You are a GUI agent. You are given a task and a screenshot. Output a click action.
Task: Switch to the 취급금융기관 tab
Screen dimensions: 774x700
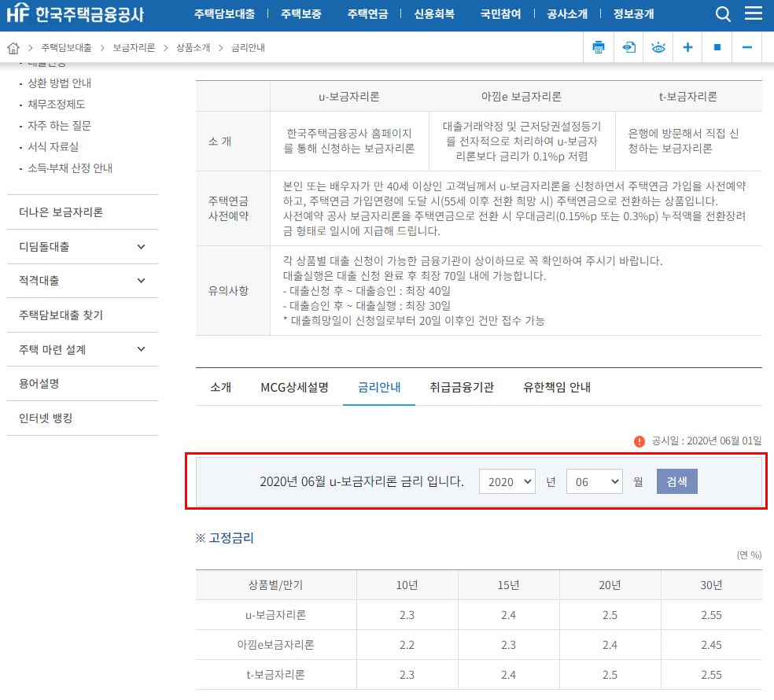point(462,388)
